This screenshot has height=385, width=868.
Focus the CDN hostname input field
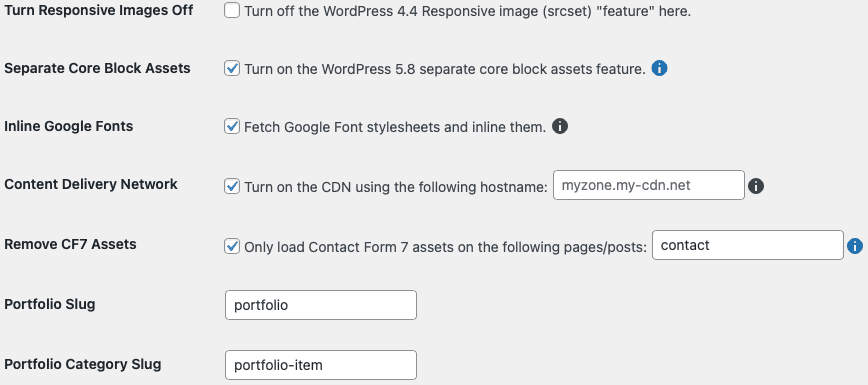[x=649, y=185]
